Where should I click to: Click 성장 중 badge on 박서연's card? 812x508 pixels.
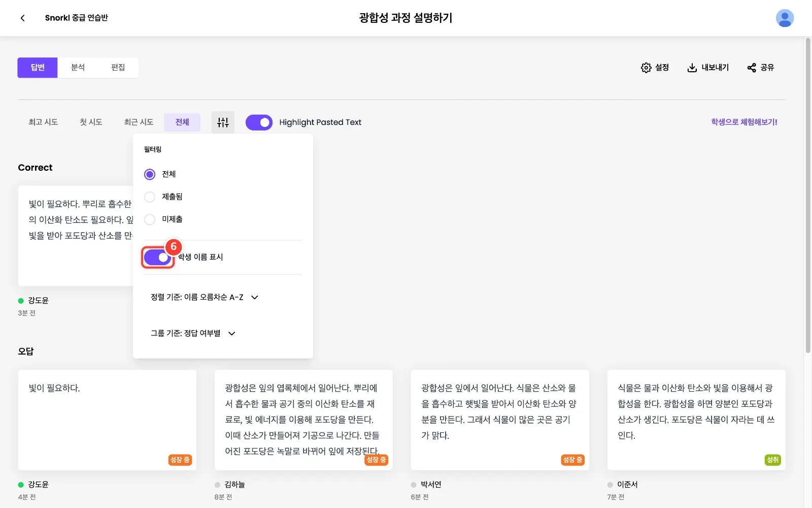pyautogui.click(x=572, y=460)
